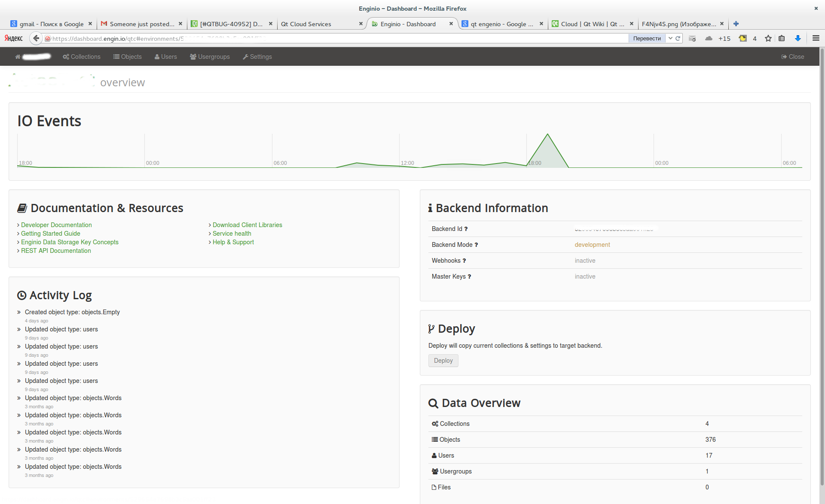Click the Deploy button
Screen dimensions: 825x504
pyautogui.click(x=443, y=361)
